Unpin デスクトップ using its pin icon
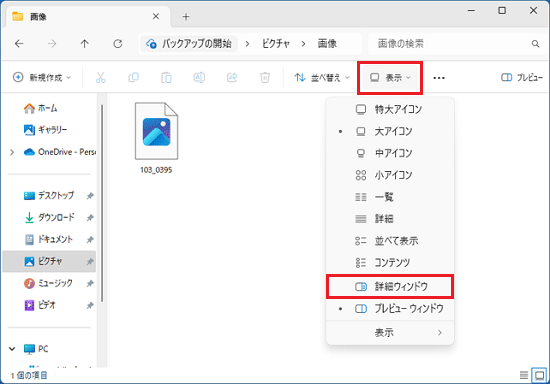This screenshot has height=384, width=550. coord(90,196)
